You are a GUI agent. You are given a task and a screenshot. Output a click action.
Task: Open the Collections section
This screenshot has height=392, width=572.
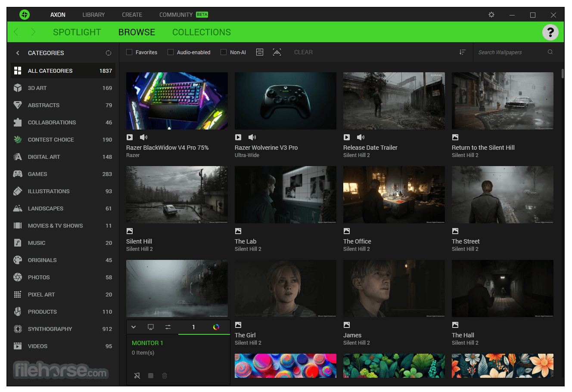click(x=202, y=32)
